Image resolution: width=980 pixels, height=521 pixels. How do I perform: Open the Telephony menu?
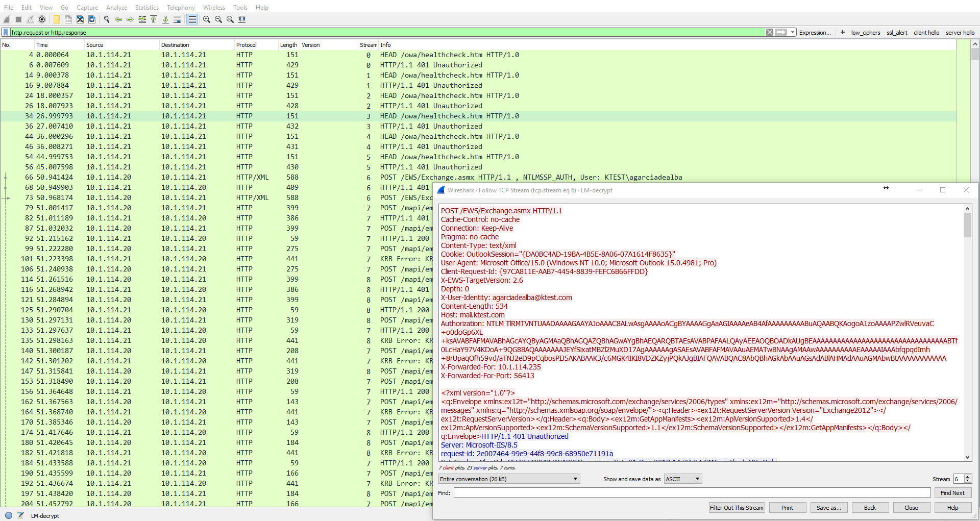click(x=181, y=8)
